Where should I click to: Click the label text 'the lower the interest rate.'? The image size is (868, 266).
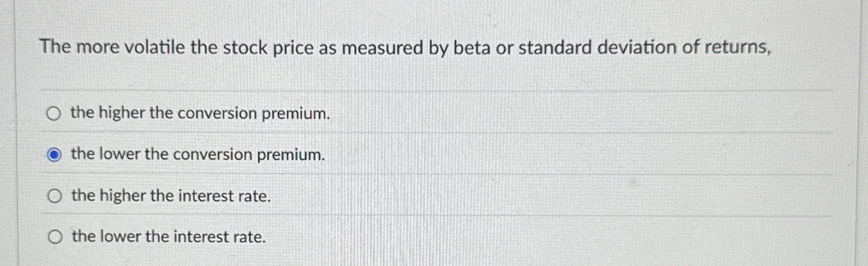[x=169, y=236]
